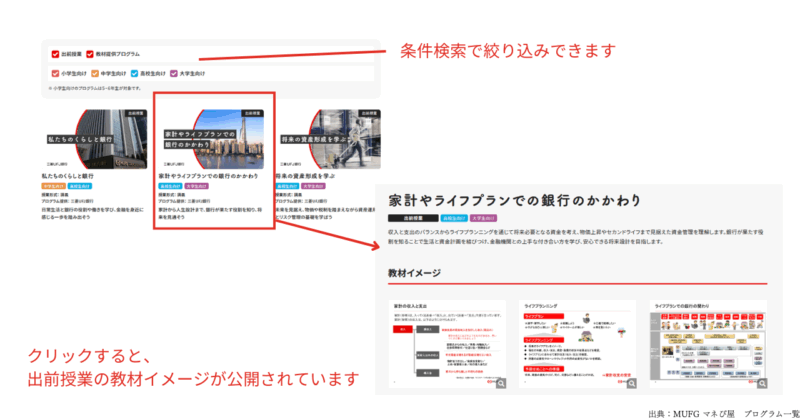Viewport: 800px width, 419px height.
Task: Uncheck the 教材提供プログラム filter checkbox
Action: pyautogui.click(x=90, y=54)
